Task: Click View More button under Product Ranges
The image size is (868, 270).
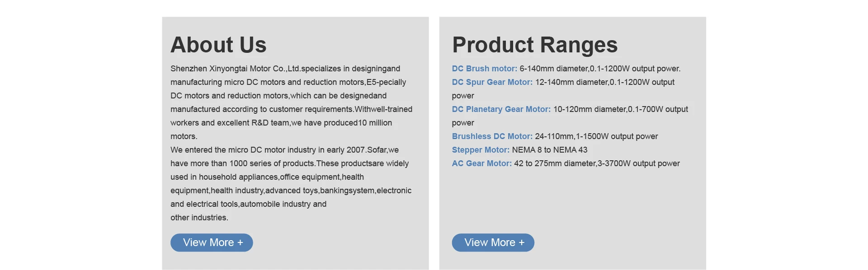Action: click(x=493, y=242)
